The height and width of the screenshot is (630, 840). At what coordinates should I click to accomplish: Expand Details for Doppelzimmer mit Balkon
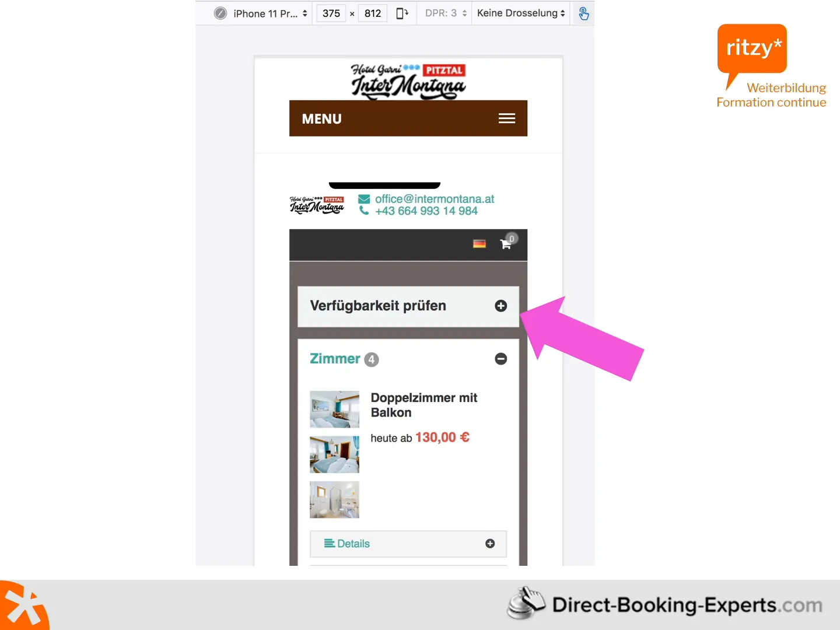pyautogui.click(x=489, y=543)
